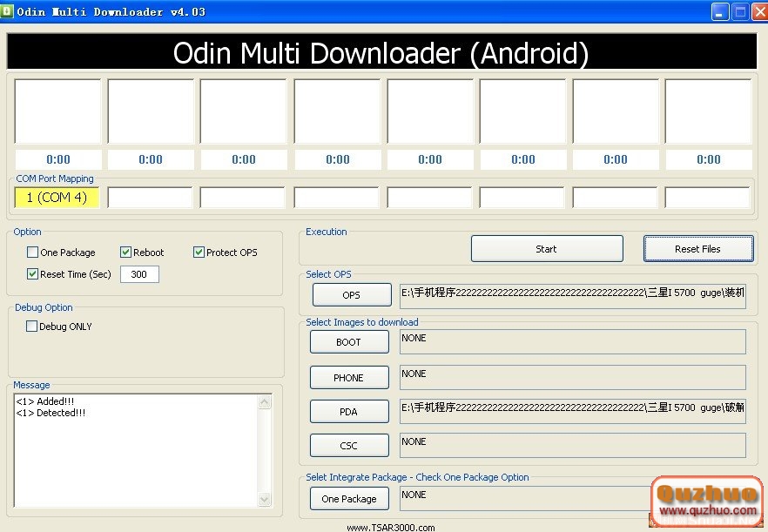This screenshot has width=768, height=532.
Task: Click the BOOT path field showing NONE
Action: [x=573, y=342]
